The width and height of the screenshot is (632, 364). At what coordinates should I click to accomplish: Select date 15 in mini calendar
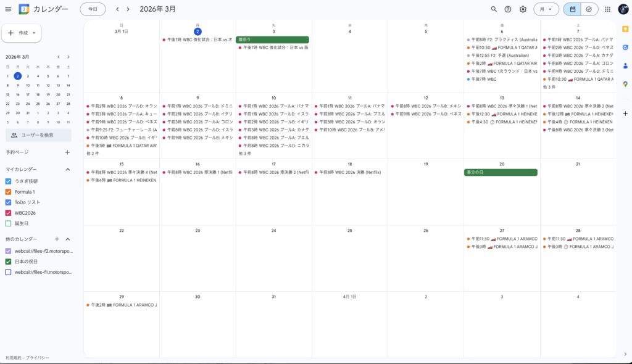point(8,94)
